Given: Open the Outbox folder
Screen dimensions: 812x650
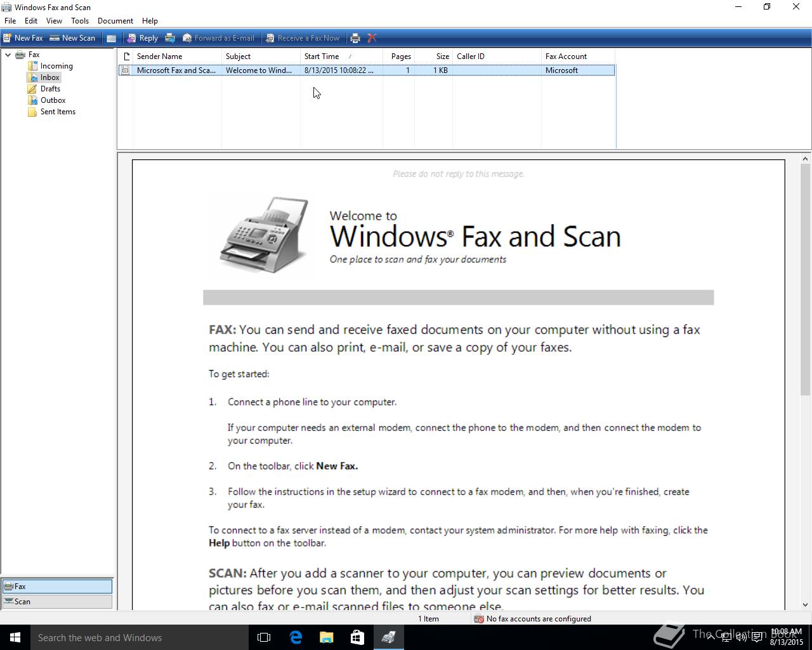Looking at the screenshot, I should [x=53, y=100].
